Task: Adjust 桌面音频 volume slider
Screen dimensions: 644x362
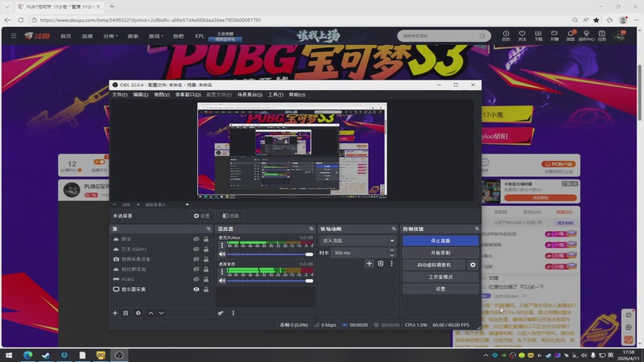Action: 270,281
